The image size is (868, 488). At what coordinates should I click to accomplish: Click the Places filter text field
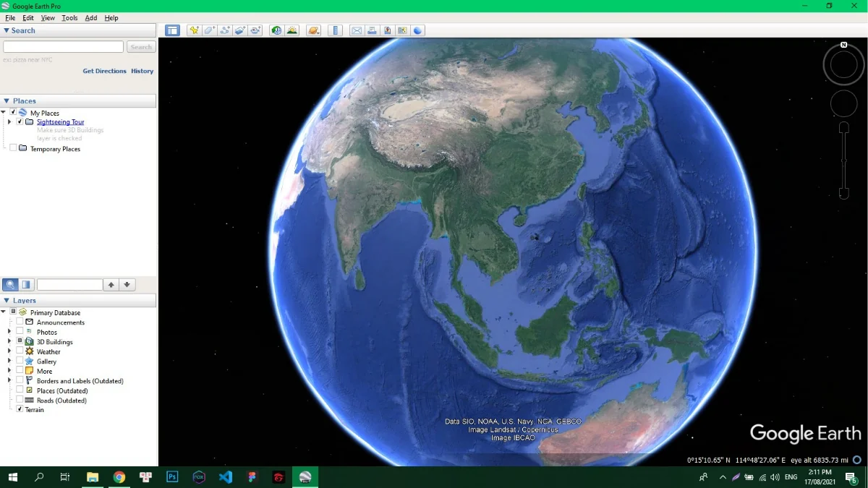click(x=69, y=285)
